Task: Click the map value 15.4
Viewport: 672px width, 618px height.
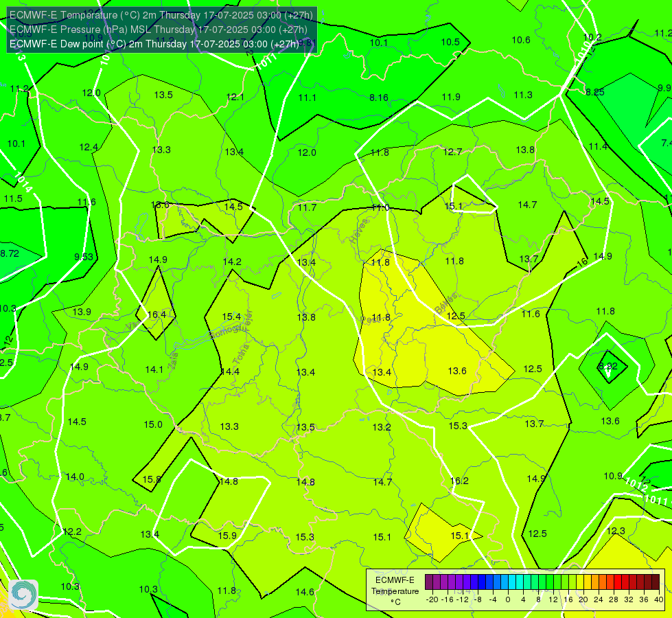Action: (231, 317)
